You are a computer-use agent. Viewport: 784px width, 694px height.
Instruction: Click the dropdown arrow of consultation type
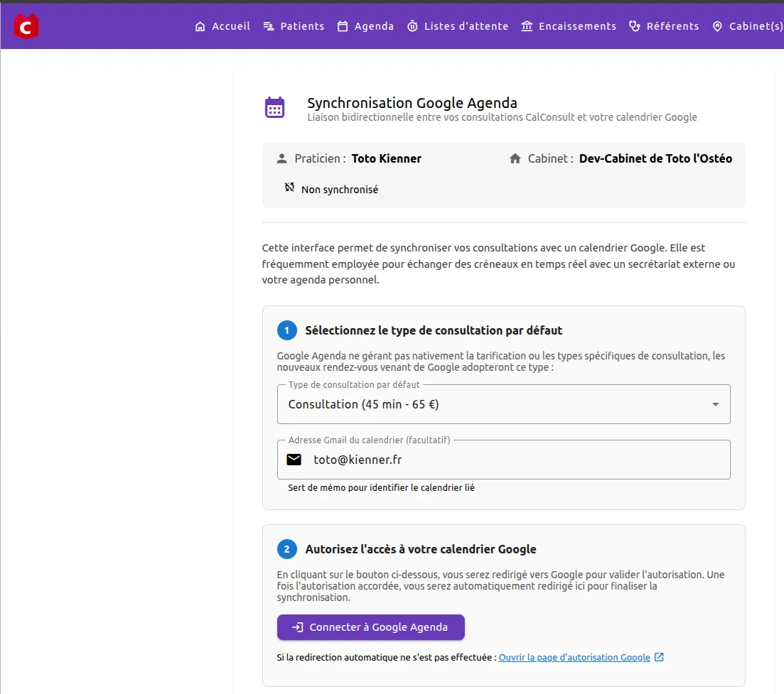point(716,404)
